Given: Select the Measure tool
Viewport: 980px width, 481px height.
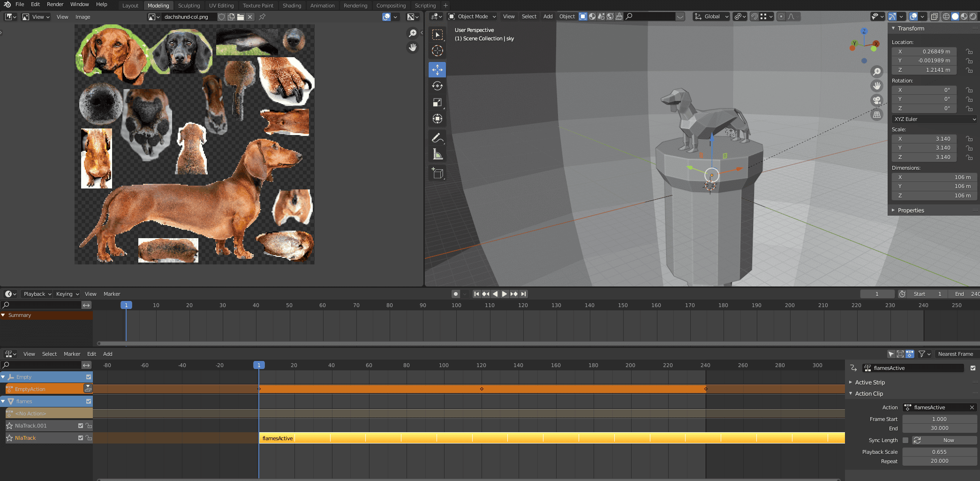Looking at the screenshot, I should (437, 154).
